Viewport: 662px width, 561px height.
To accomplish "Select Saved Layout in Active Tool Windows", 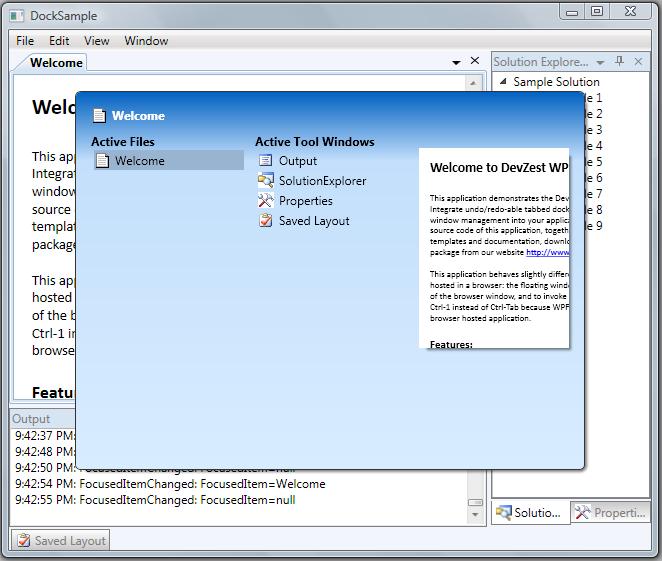I will 314,221.
